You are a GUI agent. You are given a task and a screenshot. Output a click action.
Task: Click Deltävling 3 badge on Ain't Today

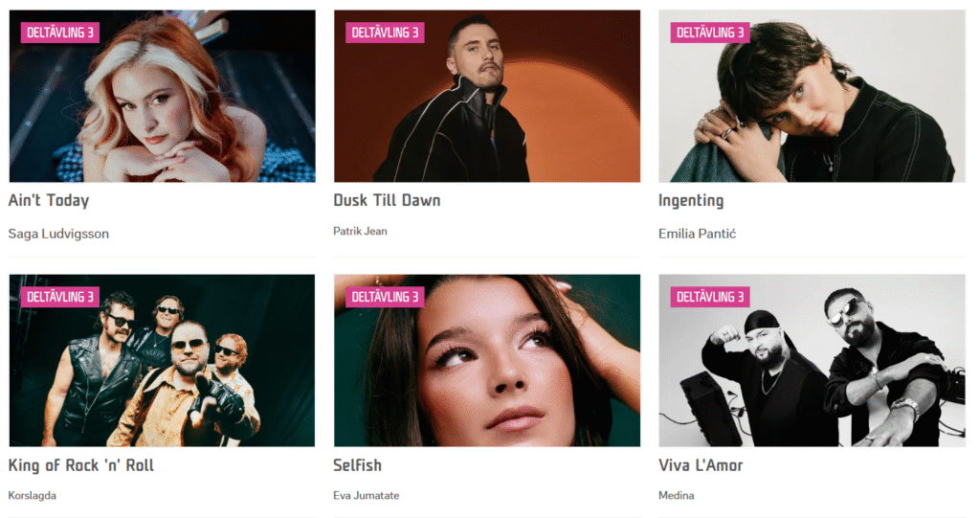click(60, 33)
